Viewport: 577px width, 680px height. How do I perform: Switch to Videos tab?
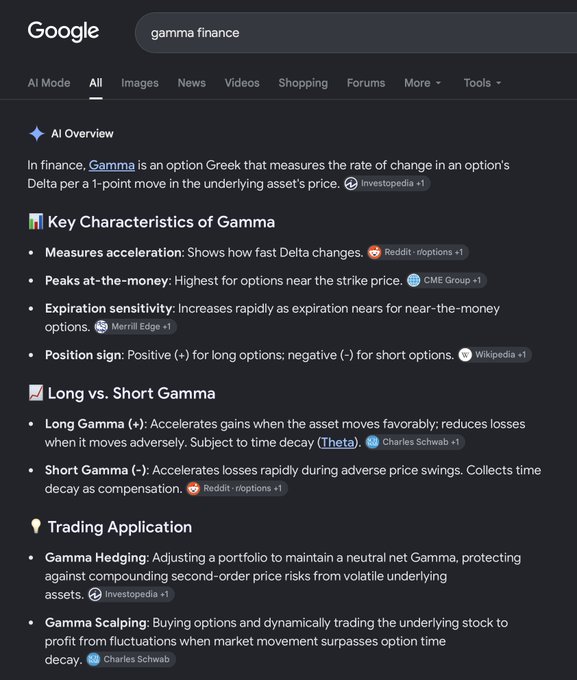pos(242,83)
